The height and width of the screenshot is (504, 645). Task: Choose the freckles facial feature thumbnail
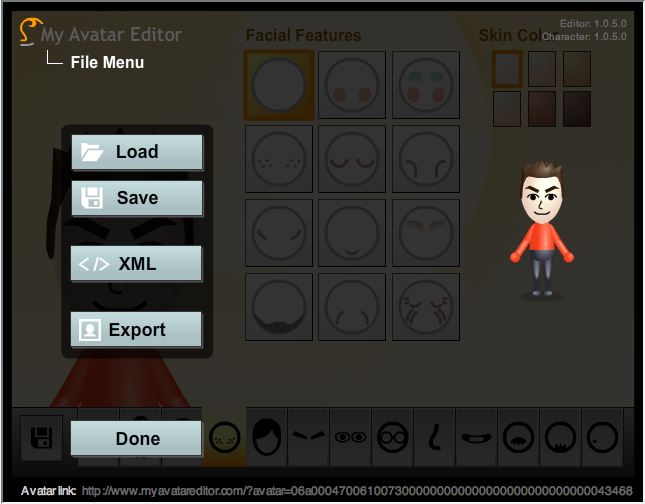[279, 159]
